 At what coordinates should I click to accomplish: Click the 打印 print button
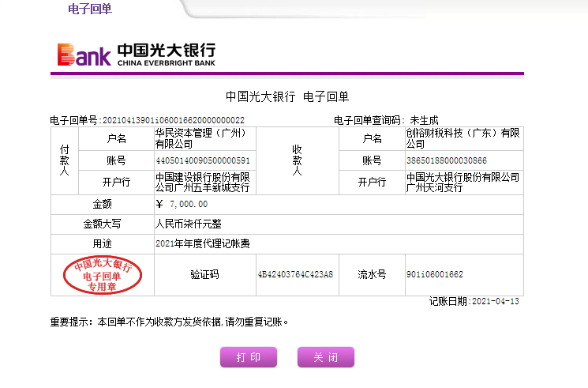tap(249, 357)
